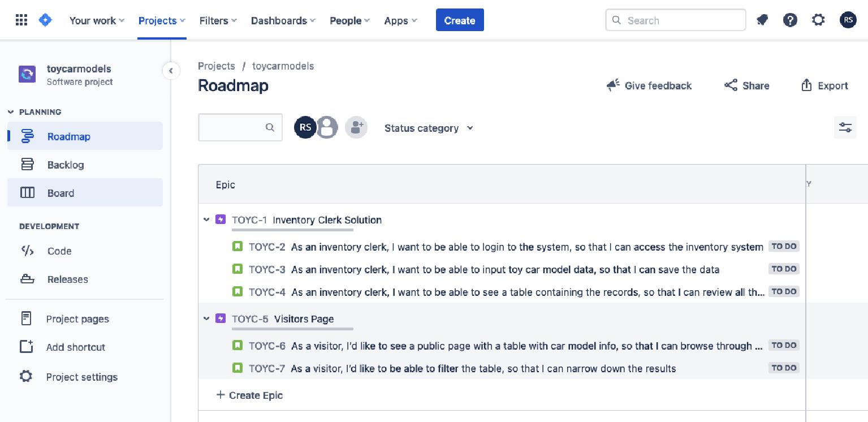The height and width of the screenshot is (422, 868).
Task: Click the blue Create button
Action: click(460, 20)
